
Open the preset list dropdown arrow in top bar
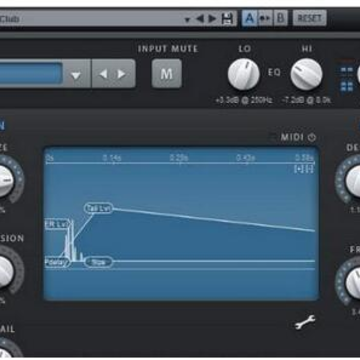(187, 20)
